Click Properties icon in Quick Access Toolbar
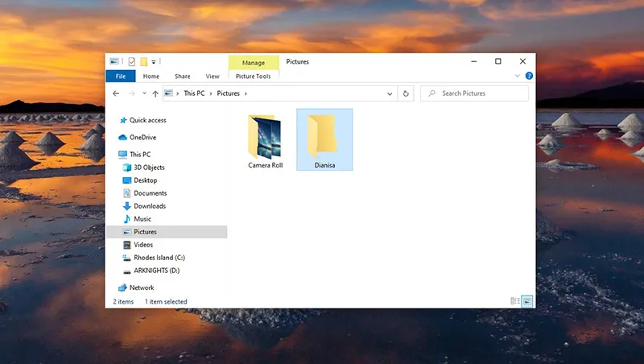The width and height of the screenshot is (644, 364). tap(130, 61)
